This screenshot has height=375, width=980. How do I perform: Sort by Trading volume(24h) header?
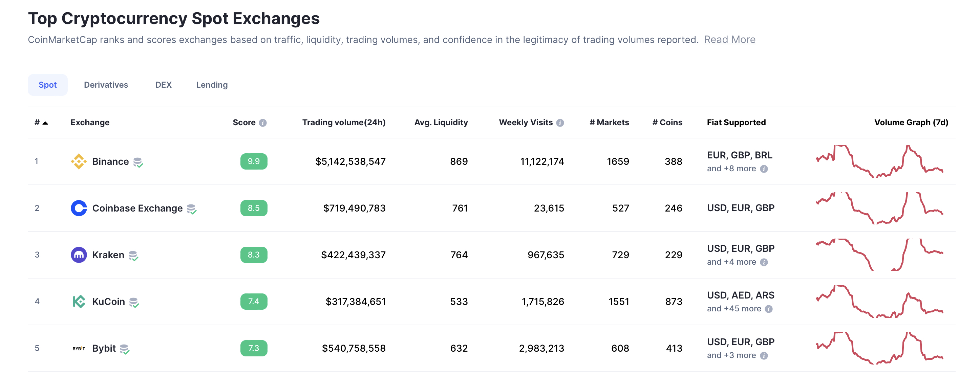344,123
